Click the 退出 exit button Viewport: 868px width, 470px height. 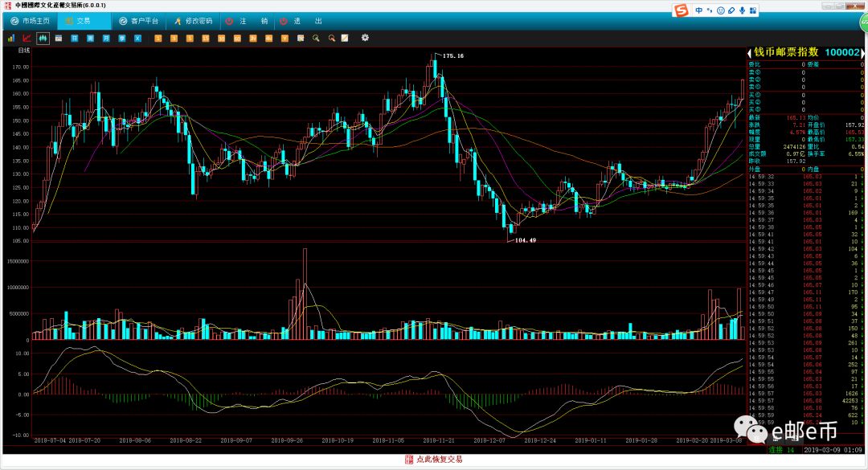pos(301,21)
